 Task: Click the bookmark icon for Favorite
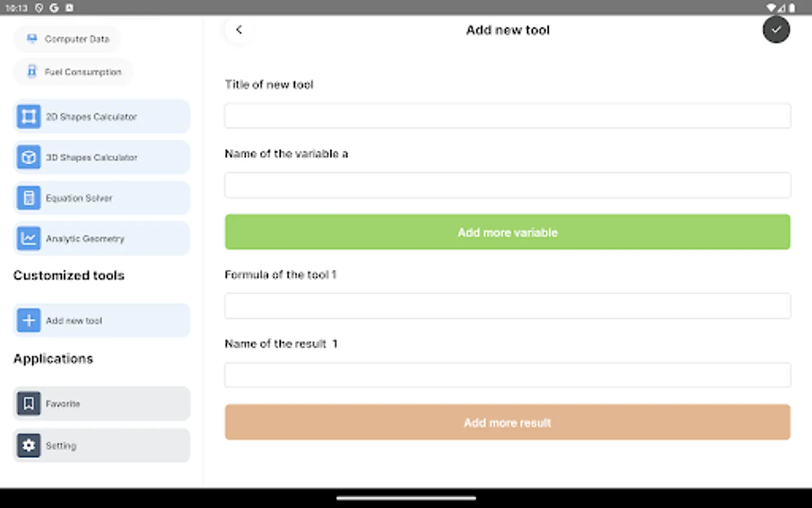pyautogui.click(x=28, y=403)
